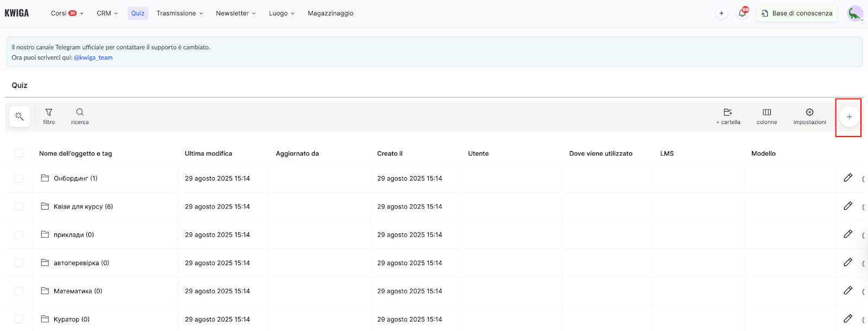Select the Quiz tab in navigation
This screenshot has width=868, height=331.
coord(138,14)
